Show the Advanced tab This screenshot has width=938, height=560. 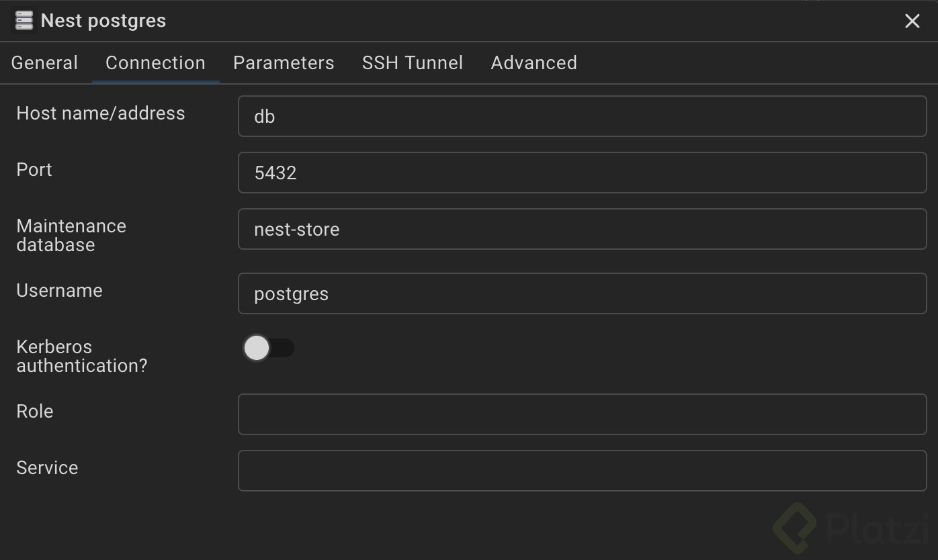pyautogui.click(x=534, y=63)
